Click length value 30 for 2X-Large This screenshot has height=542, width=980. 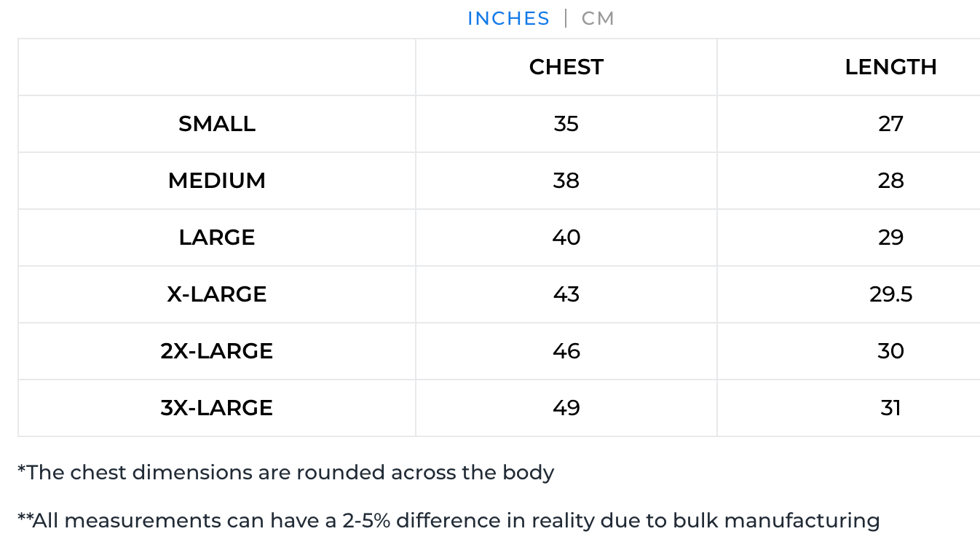pos(890,351)
